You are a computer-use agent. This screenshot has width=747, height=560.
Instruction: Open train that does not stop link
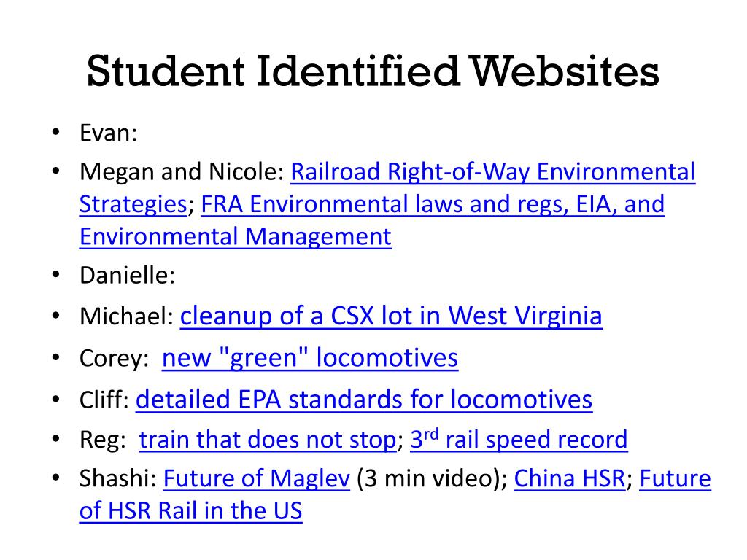tap(268, 439)
